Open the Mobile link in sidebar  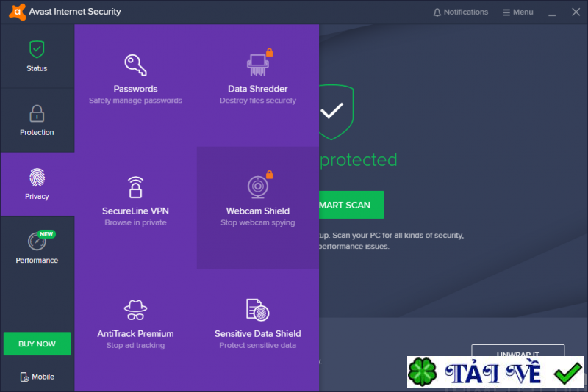pos(37,377)
